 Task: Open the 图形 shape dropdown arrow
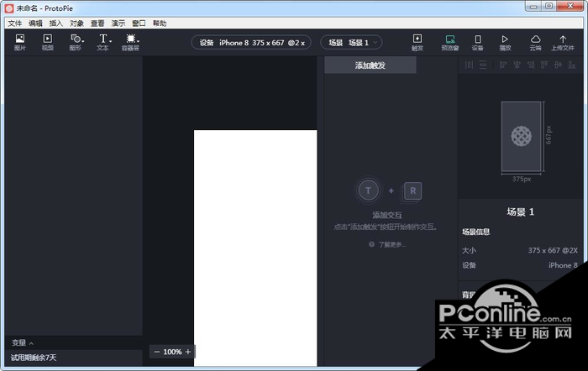[x=83, y=40]
